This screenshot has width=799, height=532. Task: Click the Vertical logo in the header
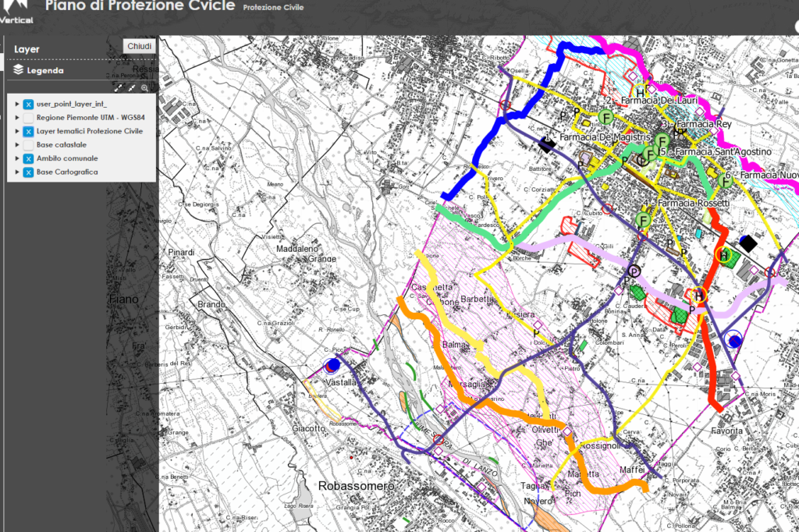17,11
